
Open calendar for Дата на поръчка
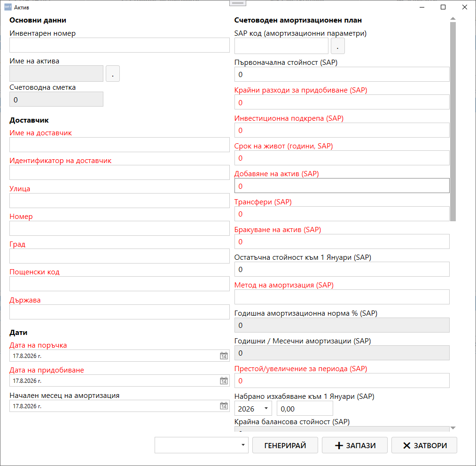224,356
